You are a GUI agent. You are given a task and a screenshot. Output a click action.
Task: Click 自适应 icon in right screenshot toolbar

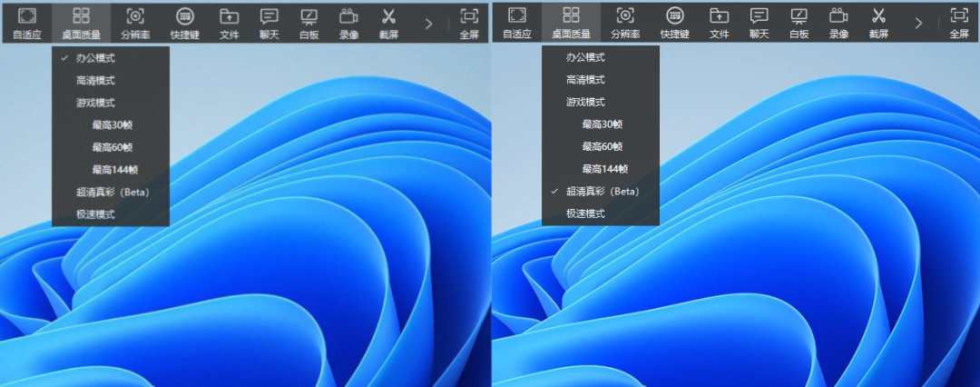[517, 15]
